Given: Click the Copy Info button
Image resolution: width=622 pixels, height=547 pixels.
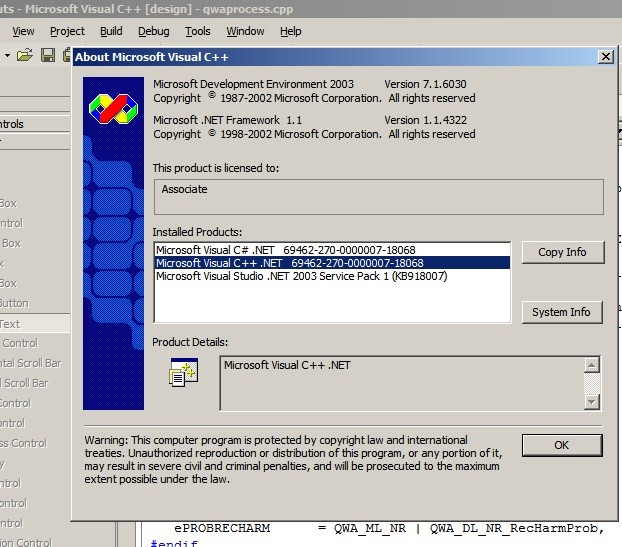Looking at the screenshot, I should pos(562,252).
